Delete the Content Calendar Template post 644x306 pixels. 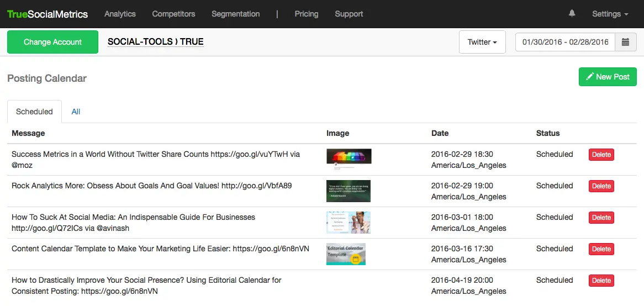tap(601, 249)
